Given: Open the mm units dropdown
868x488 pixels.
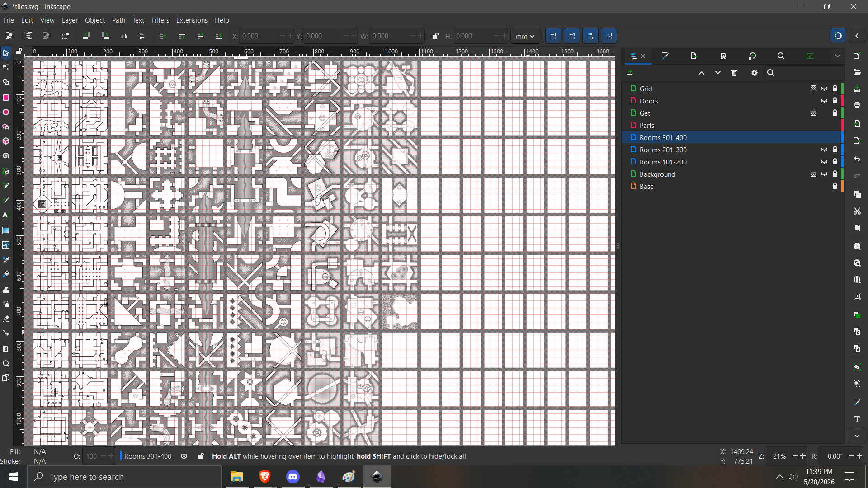Looking at the screenshot, I should click(525, 36).
